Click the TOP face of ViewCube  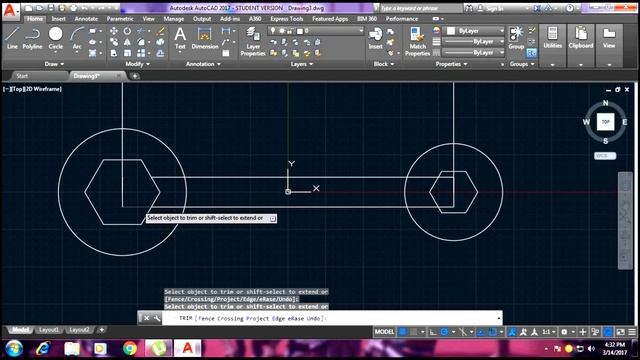pos(605,122)
